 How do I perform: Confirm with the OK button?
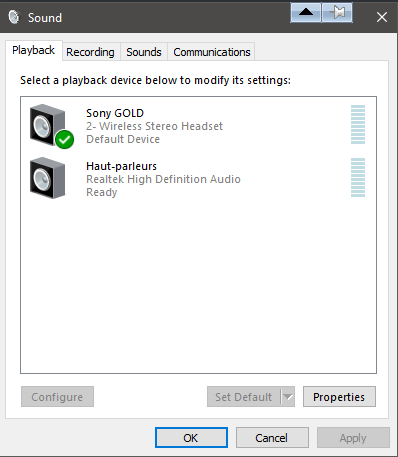191,438
